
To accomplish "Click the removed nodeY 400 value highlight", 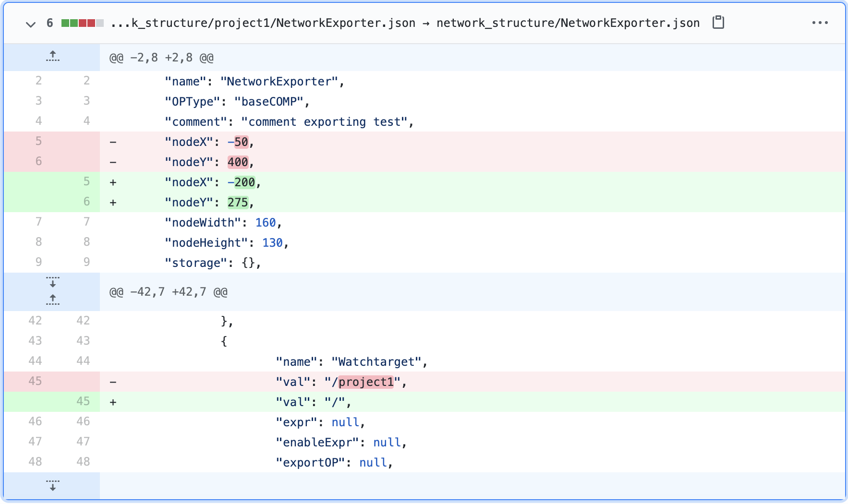I will point(238,162).
